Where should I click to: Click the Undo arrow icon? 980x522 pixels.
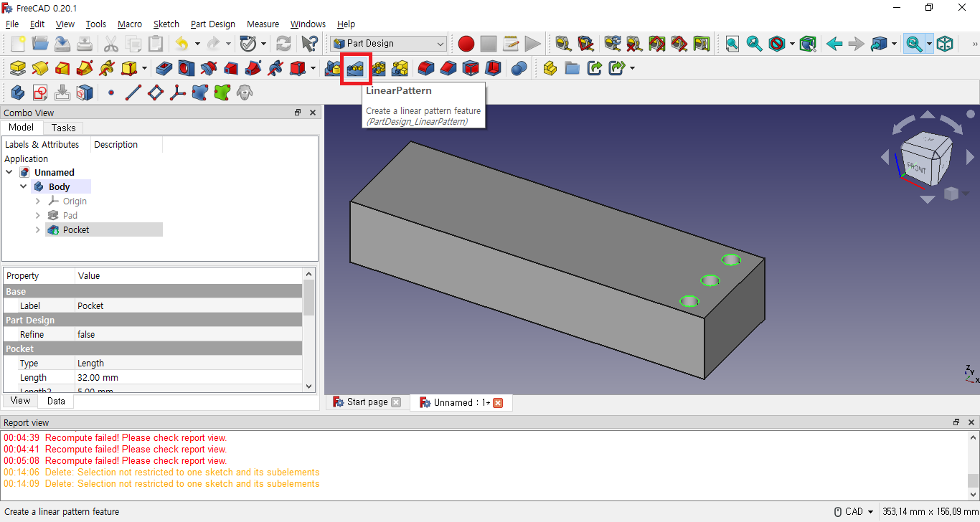click(x=182, y=44)
